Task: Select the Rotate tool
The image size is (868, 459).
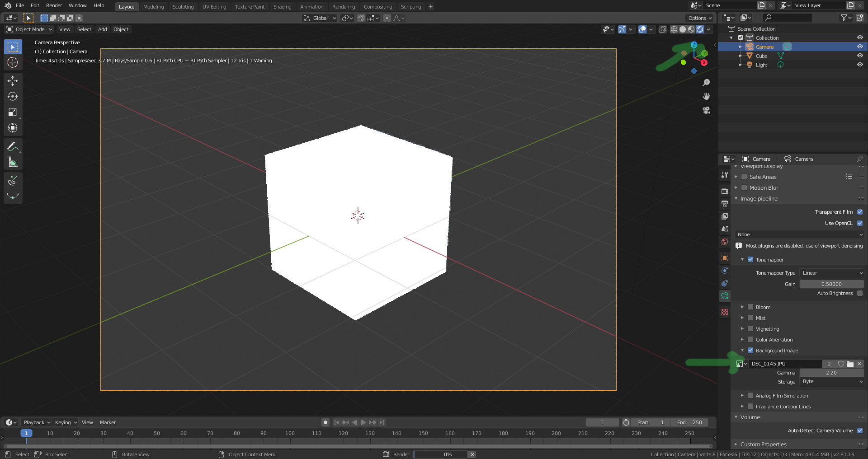Action: point(13,96)
